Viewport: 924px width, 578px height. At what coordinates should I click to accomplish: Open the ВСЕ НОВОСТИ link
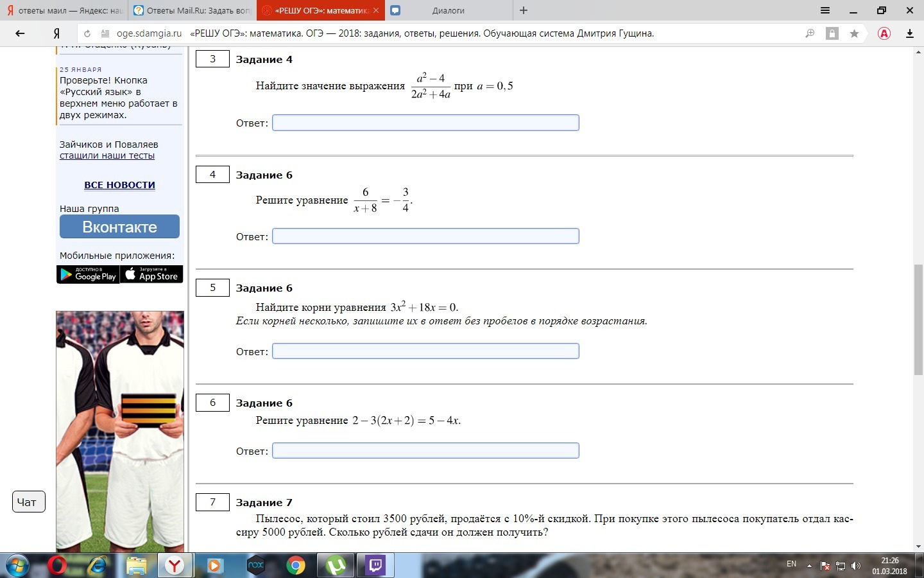[x=119, y=185]
